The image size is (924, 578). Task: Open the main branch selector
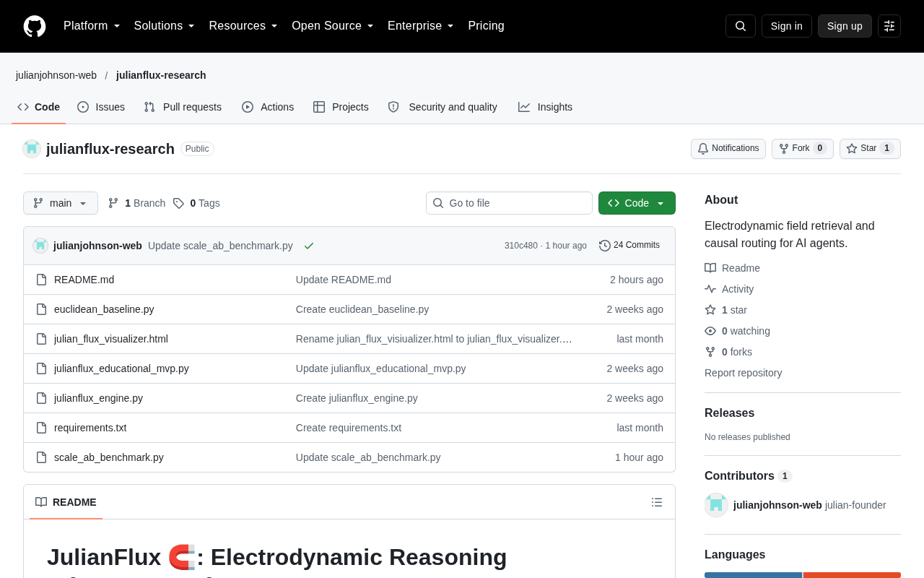point(61,203)
